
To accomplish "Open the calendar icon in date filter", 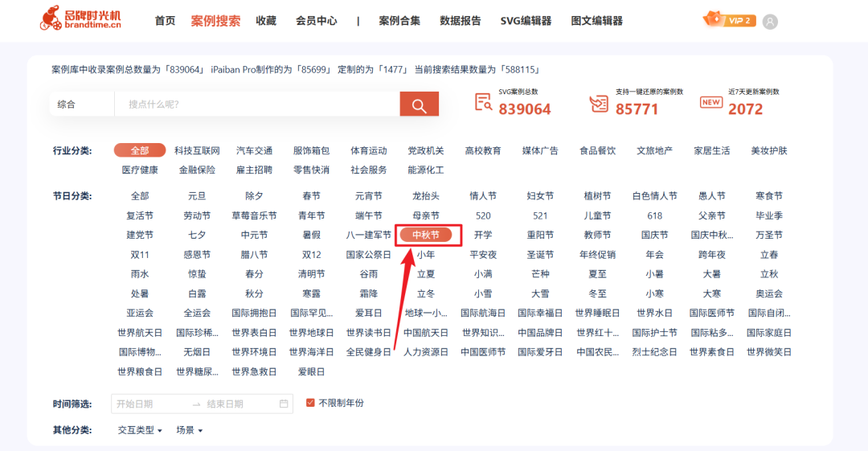I will click(284, 404).
